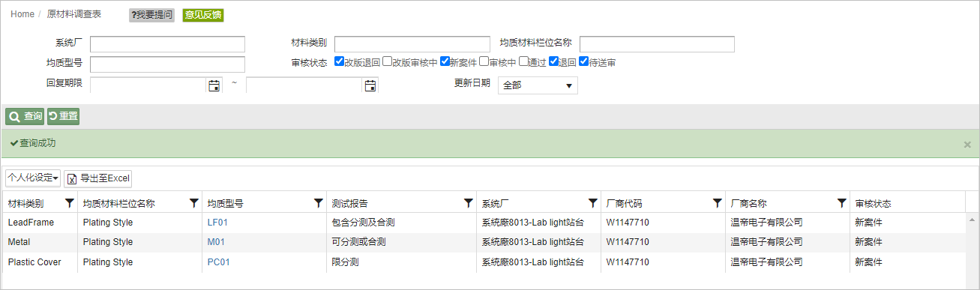This screenshot has width=980, height=290.
Task: Toggle 待送审 checkbox
Action: (584, 61)
